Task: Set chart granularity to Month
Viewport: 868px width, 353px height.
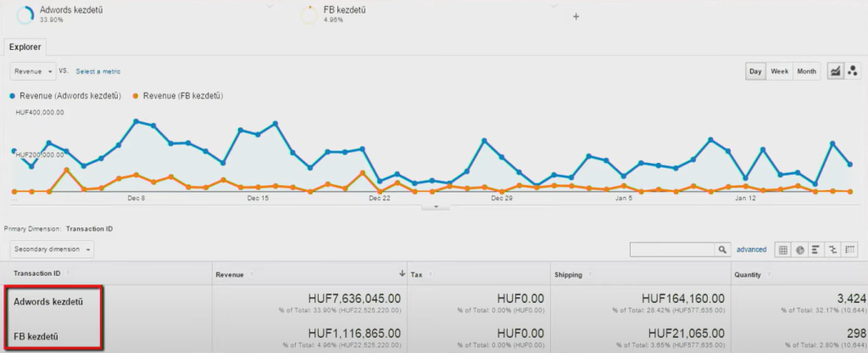Action: tap(806, 71)
